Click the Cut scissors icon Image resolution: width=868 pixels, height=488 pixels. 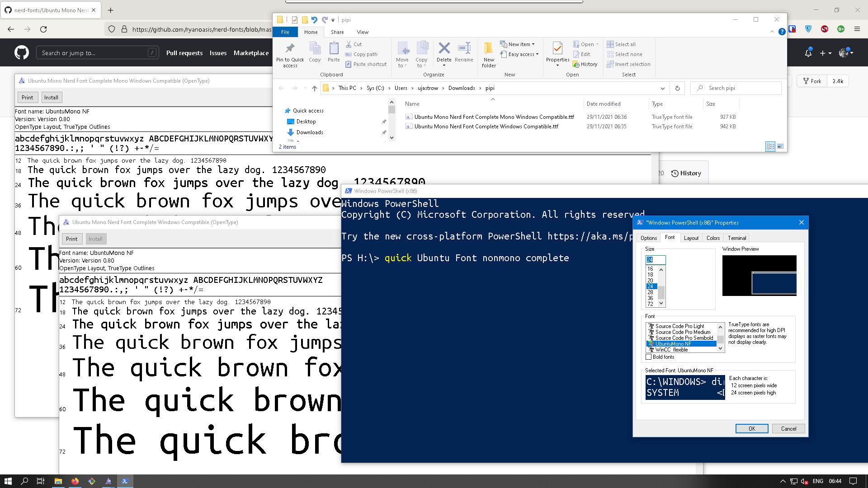[349, 44]
